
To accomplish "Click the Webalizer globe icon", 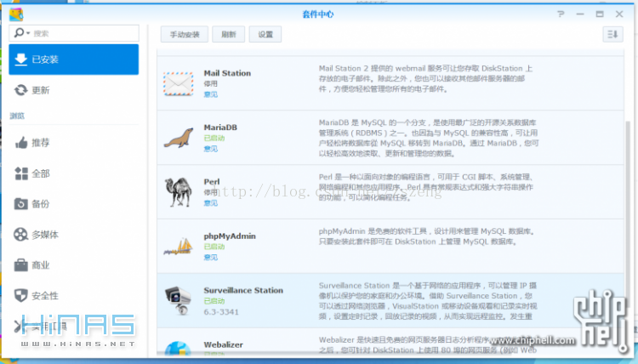I will pyautogui.click(x=178, y=349).
